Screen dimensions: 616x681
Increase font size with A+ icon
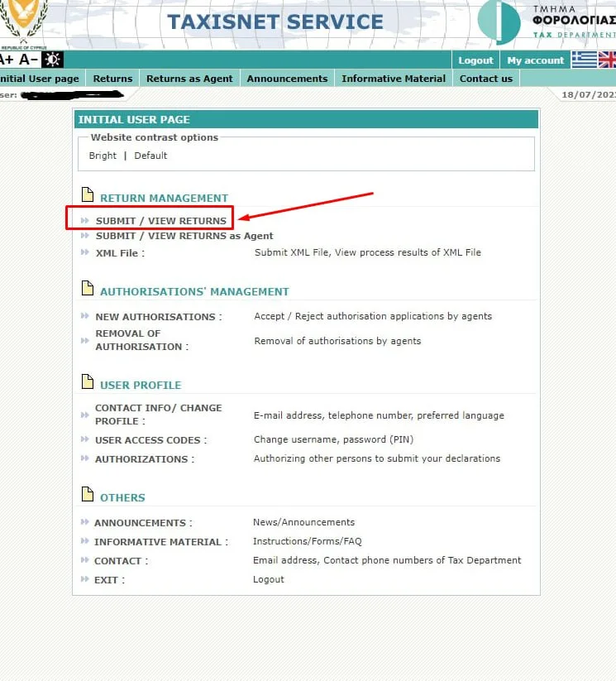7,59
